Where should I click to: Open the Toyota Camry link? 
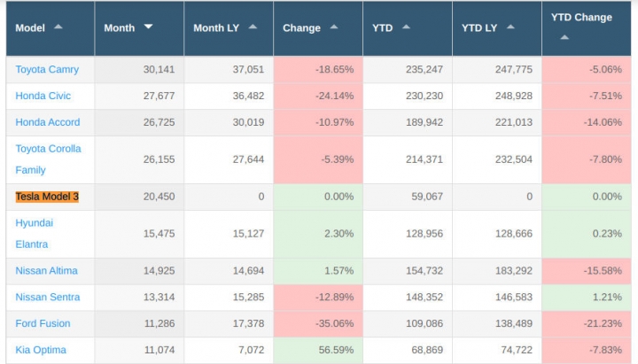pos(47,70)
